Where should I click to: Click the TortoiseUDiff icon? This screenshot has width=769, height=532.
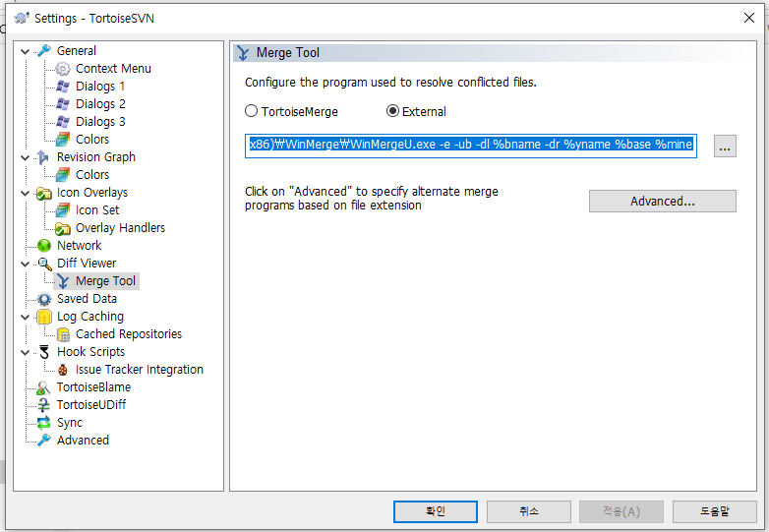click(44, 405)
